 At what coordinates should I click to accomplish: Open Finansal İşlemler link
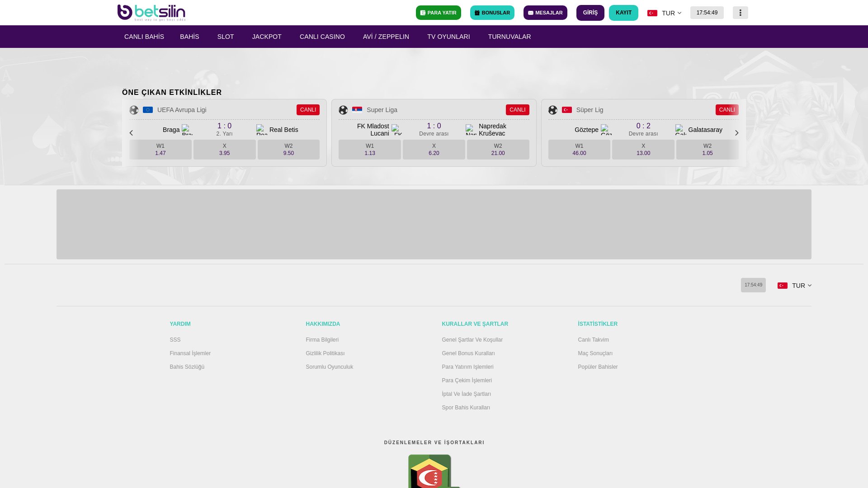(x=190, y=353)
